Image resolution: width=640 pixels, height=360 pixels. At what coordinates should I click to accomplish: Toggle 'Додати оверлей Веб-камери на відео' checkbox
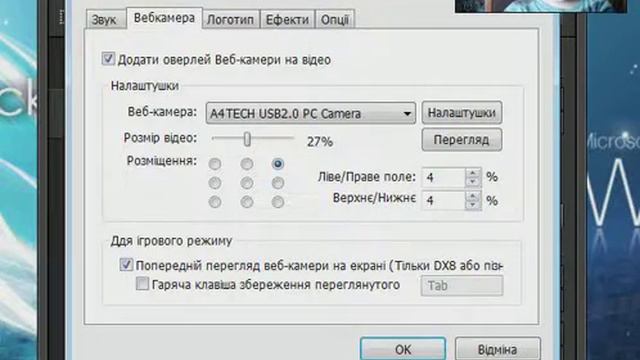click(108, 59)
